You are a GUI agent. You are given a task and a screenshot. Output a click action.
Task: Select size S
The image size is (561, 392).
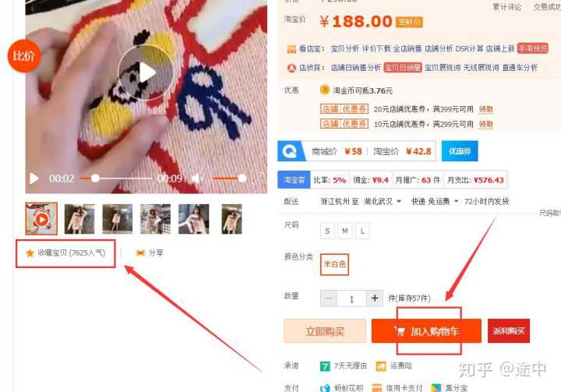point(327,231)
